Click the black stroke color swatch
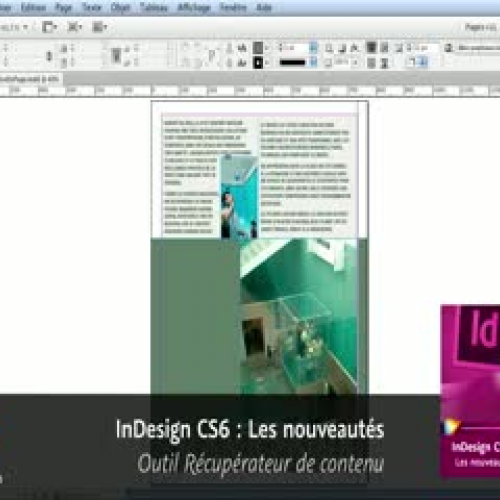 (258, 62)
